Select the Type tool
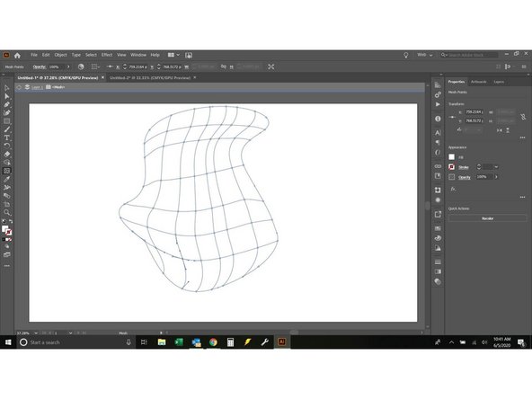Viewport: 532px width, 399px height. click(7, 137)
